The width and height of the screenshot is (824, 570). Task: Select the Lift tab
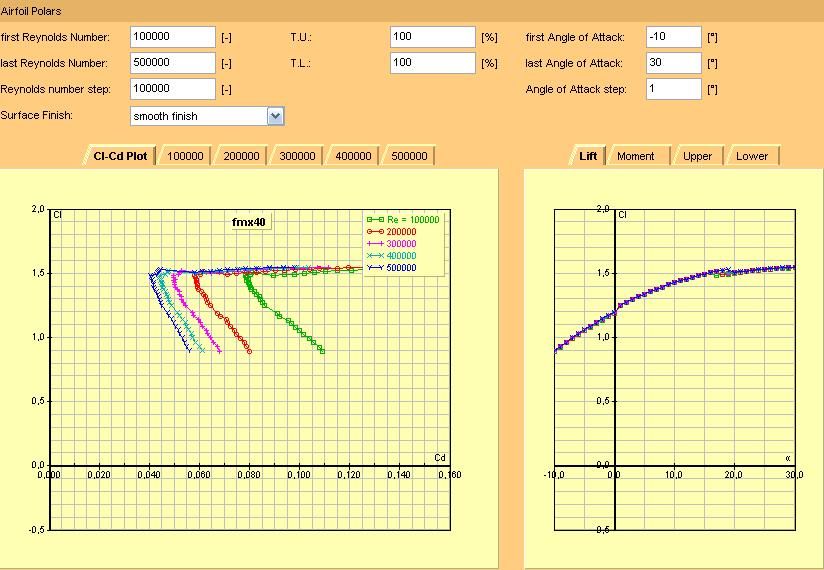588,156
